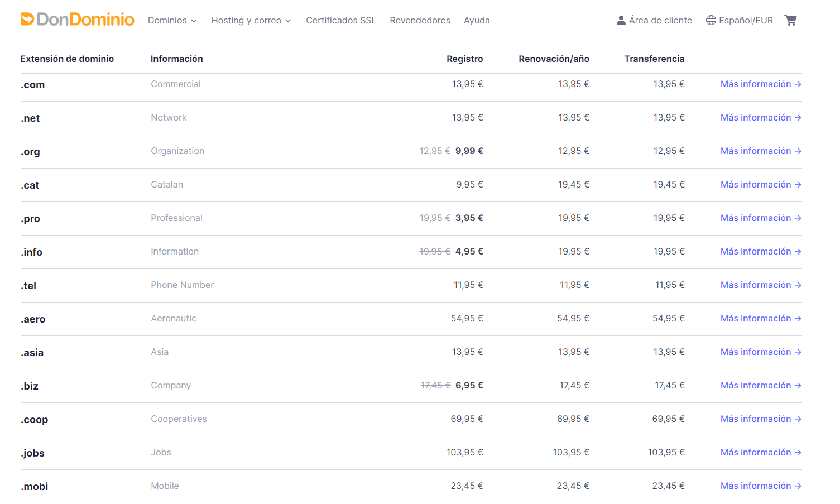This screenshot has width=840, height=504.
Task: Select the .cat domain extension
Action: pyautogui.click(x=30, y=185)
